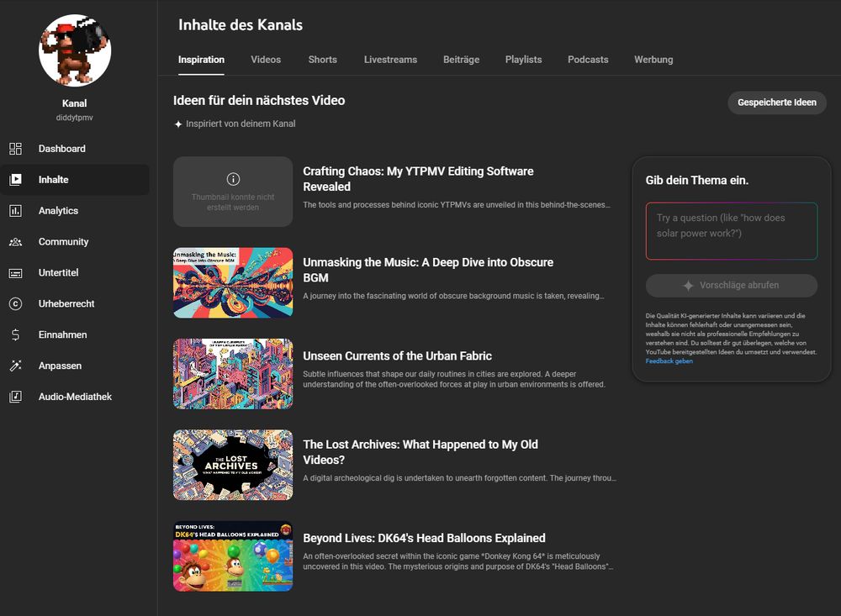Click the channel handle diddytpmv
Screen dimensions: 841x616
coord(75,118)
